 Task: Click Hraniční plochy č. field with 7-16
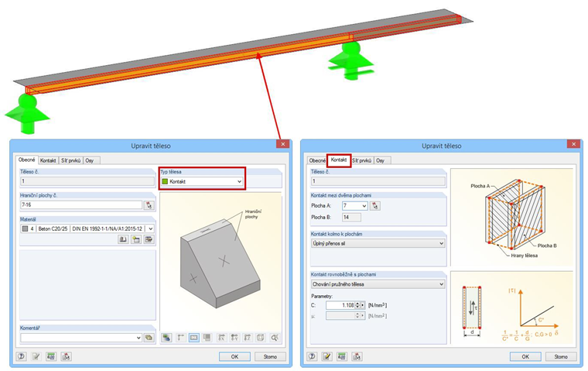(81, 205)
